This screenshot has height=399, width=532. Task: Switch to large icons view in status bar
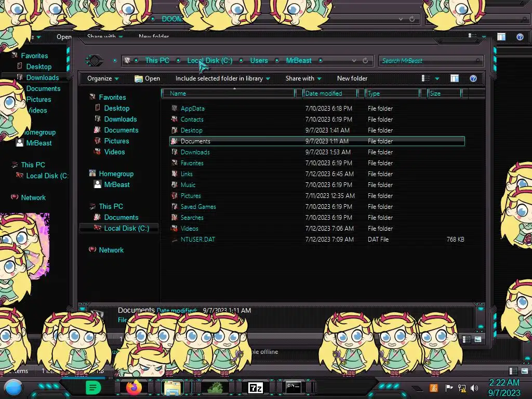(x=478, y=339)
